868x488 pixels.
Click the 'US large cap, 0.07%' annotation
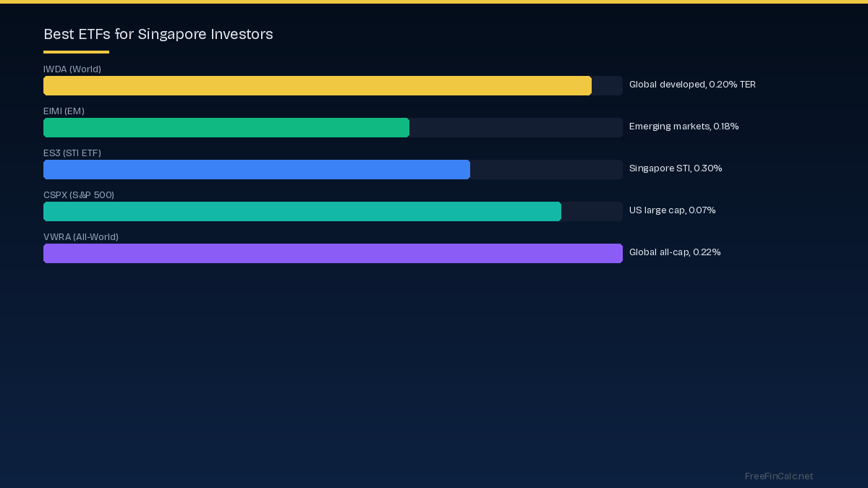pyautogui.click(x=673, y=210)
